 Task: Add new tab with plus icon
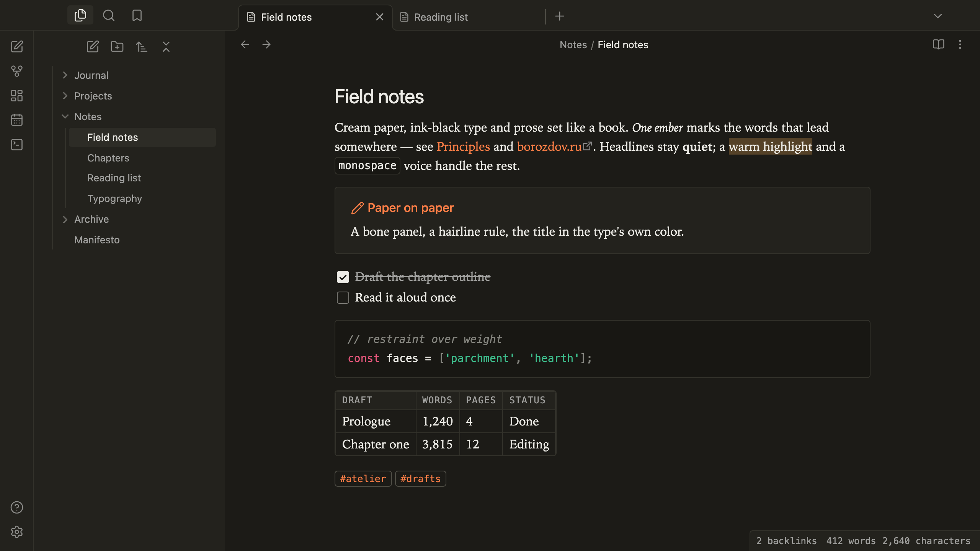click(x=560, y=16)
